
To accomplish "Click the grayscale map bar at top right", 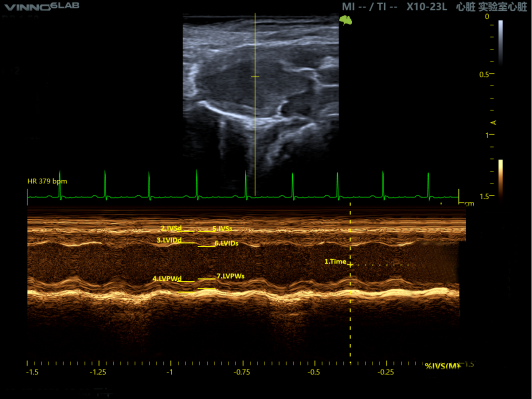I will click(x=500, y=42).
